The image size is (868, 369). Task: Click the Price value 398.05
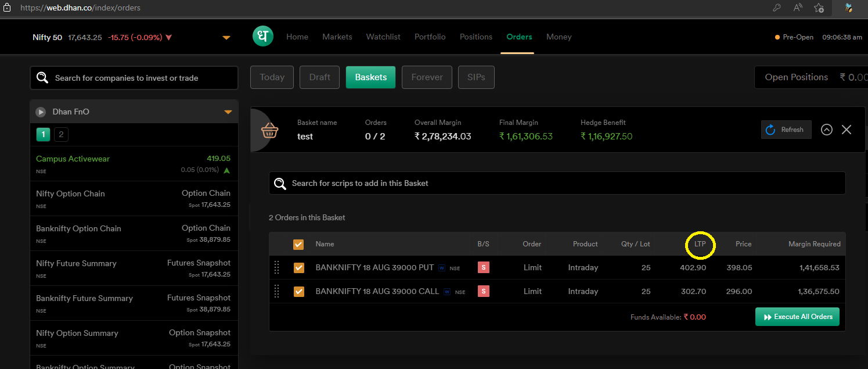pos(739,267)
